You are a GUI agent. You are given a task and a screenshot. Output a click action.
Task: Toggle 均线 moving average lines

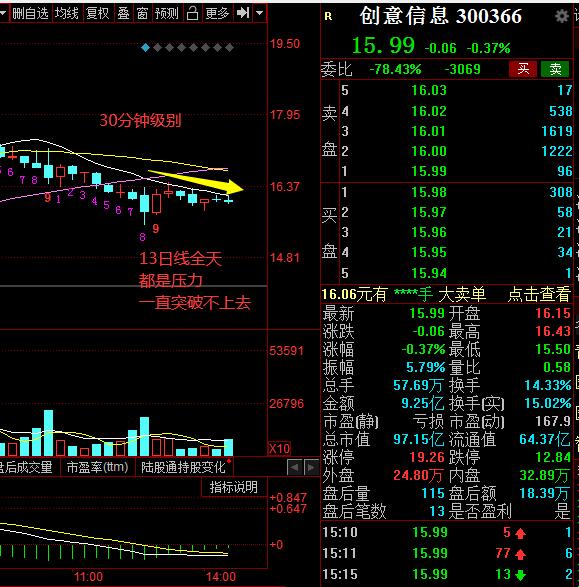67,13
